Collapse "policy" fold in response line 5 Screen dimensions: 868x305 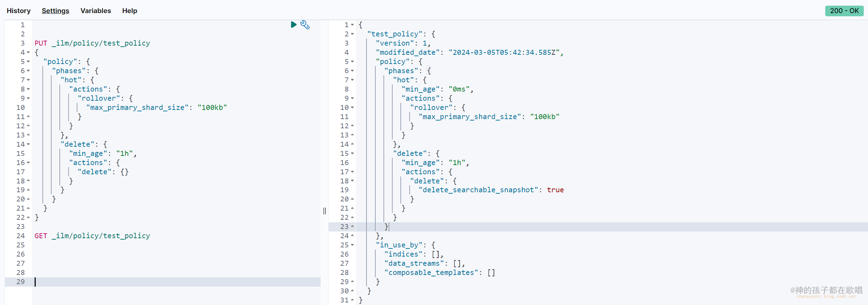tap(352, 61)
